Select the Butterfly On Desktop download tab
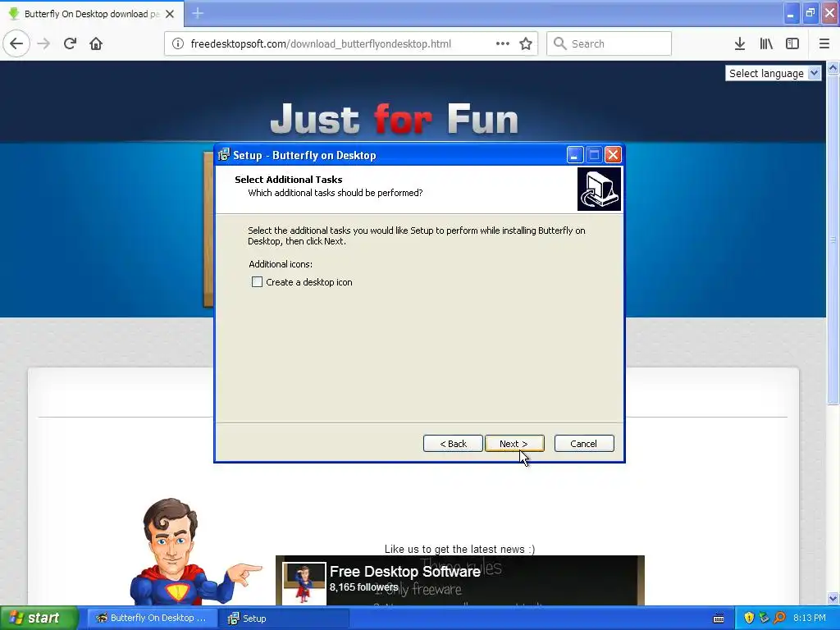Image resolution: width=840 pixels, height=630 pixels. [x=92, y=14]
